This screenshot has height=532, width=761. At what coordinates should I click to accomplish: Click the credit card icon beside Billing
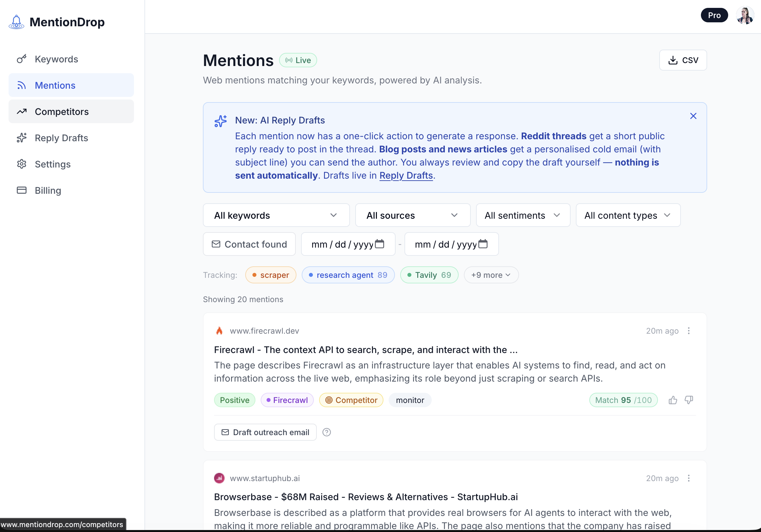(x=22, y=190)
